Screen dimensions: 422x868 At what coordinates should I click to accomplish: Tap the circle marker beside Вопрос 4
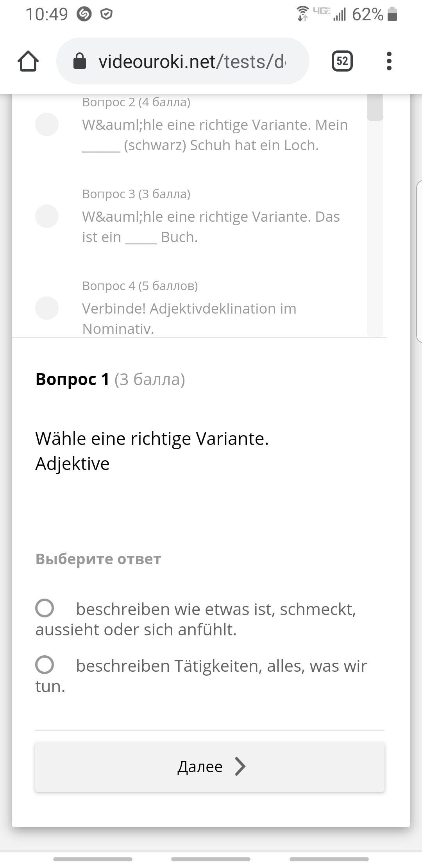pos(47,308)
